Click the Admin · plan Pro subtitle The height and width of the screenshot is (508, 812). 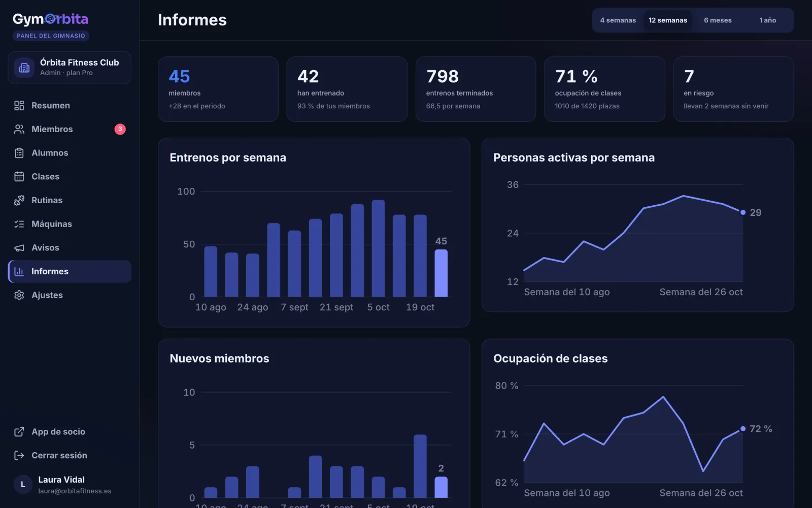(x=66, y=73)
